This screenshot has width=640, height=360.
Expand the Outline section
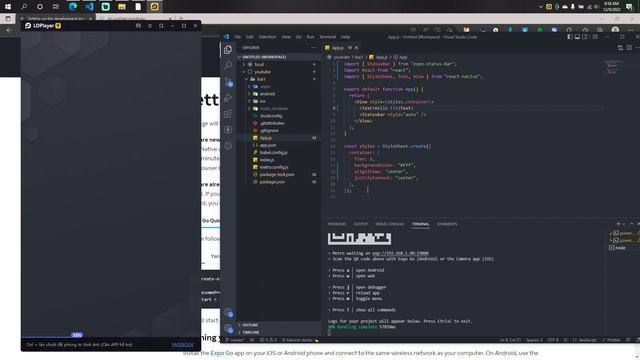(x=279, y=325)
